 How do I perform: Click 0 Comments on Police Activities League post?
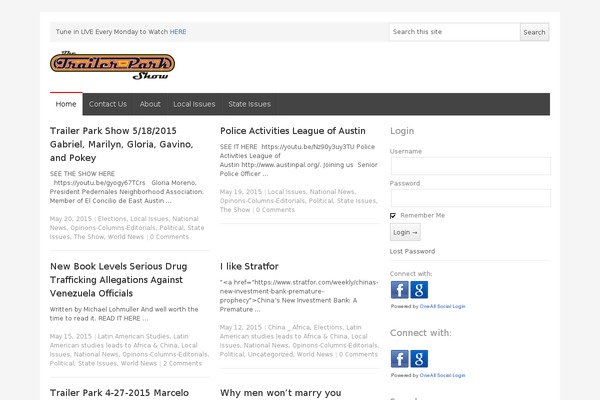click(x=275, y=210)
